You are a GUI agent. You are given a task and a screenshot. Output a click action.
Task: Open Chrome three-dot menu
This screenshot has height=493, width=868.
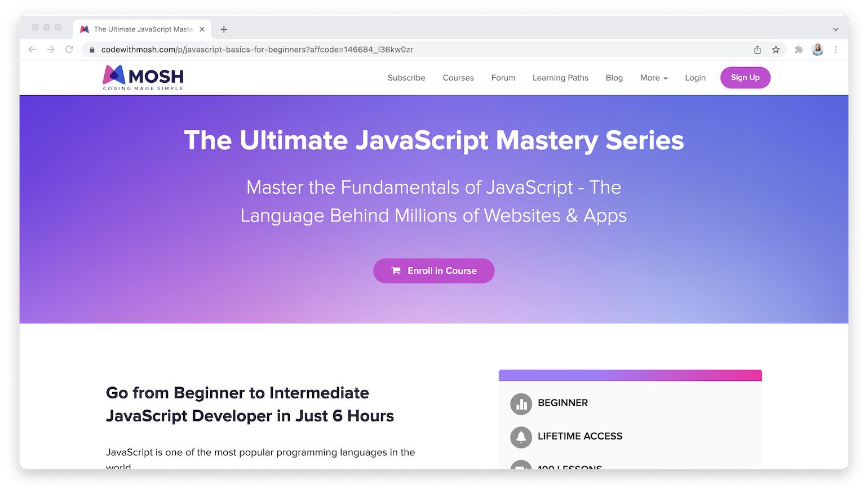(x=836, y=50)
